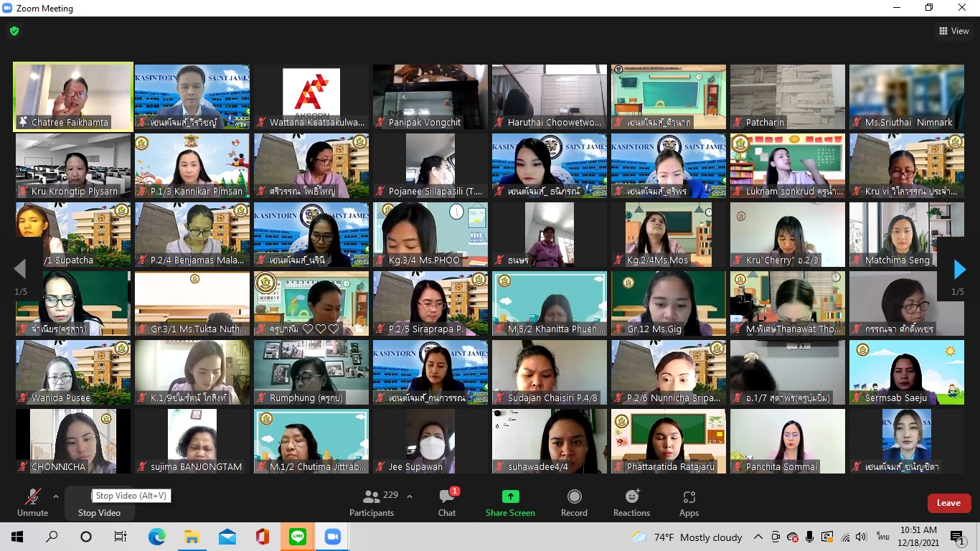Go to previous gallery page arrow

20,270
